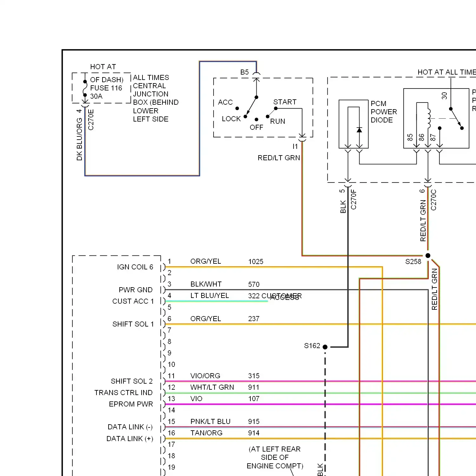This screenshot has height=476, width=476.
Task: Select circuit number "911"
Action: pyautogui.click(x=254, y=387)
